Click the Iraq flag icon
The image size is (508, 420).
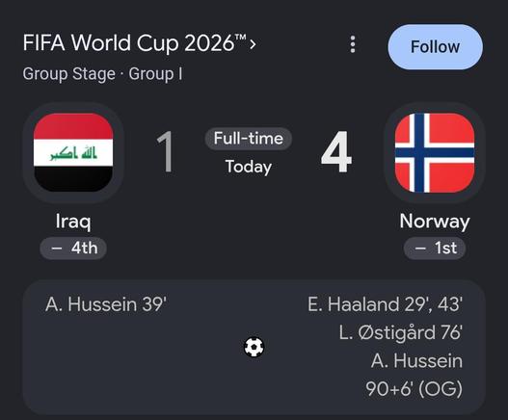tap(73, 152)
